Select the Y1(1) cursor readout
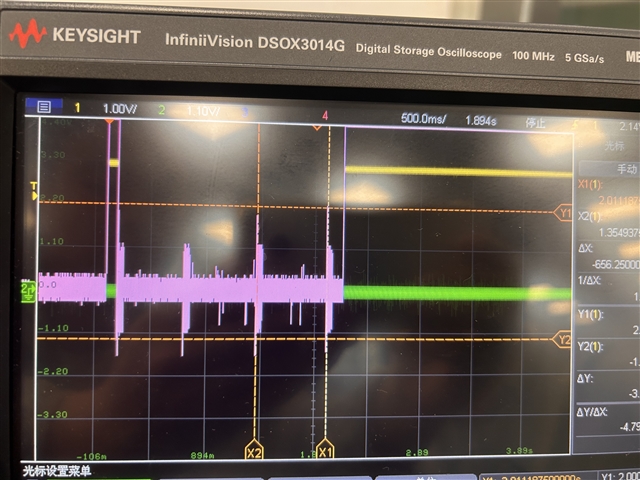 click(609, 322)
